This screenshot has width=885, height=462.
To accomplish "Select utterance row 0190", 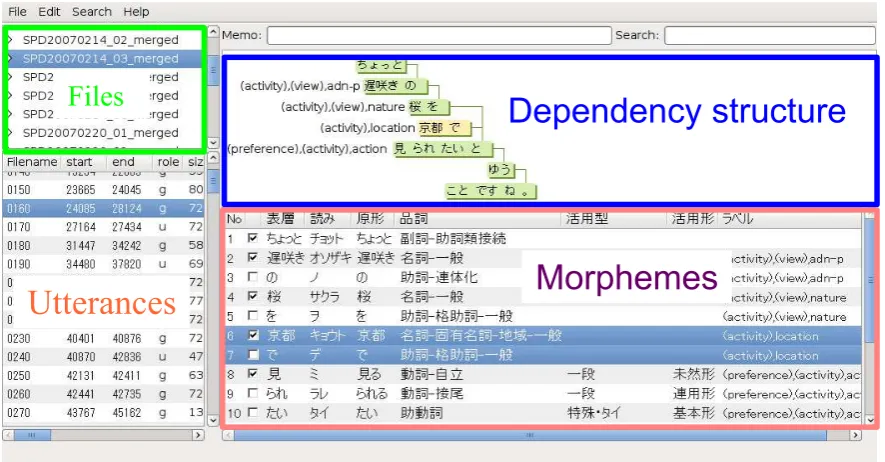I will tap(104, 265).
